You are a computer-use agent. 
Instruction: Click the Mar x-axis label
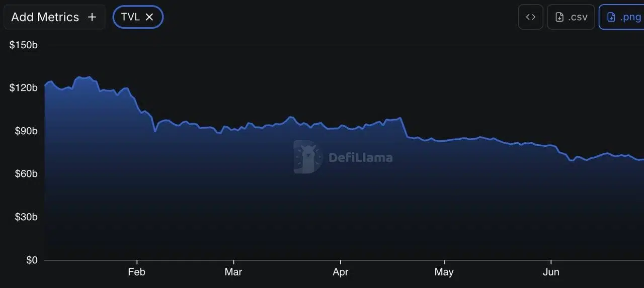pos(233,272)
